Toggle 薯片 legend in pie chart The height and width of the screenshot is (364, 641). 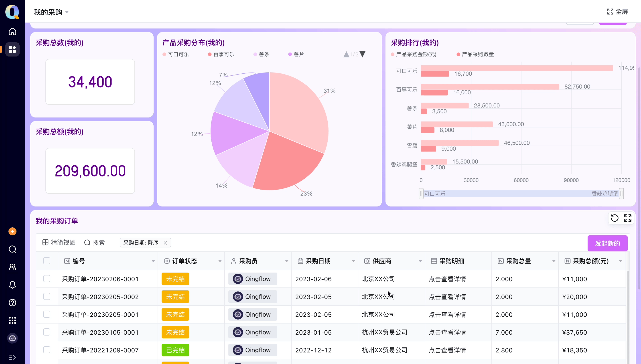pos(296,54)
